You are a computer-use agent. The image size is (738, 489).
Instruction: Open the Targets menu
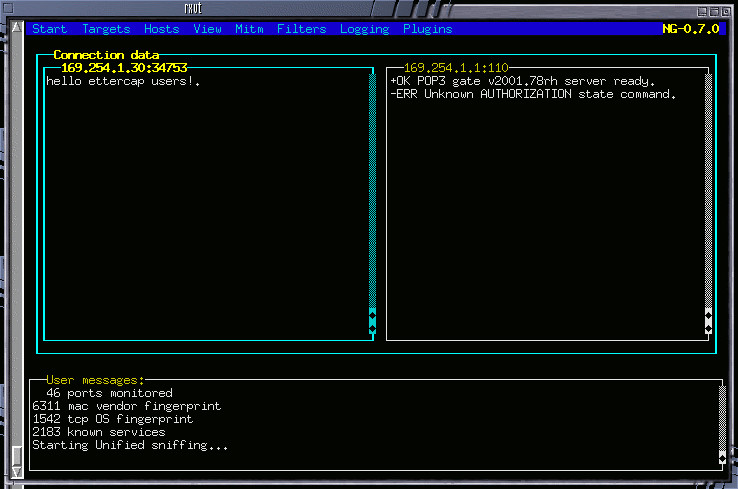coord(106,29)
